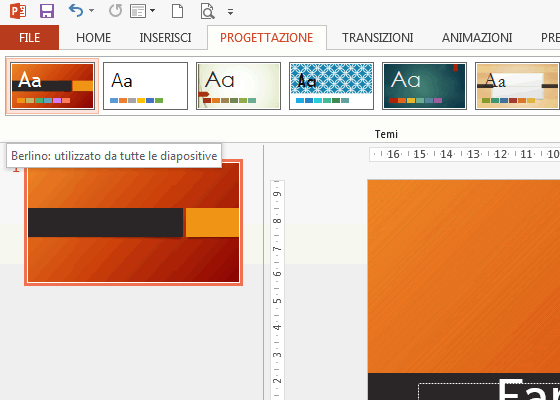
Task: Click the title text box on the slide
Action: (x=489, y=391)
